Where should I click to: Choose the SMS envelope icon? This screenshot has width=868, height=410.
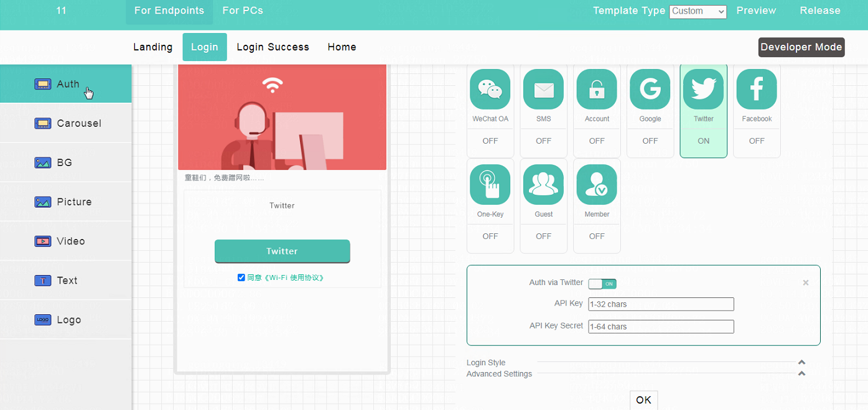coord(544,89)
